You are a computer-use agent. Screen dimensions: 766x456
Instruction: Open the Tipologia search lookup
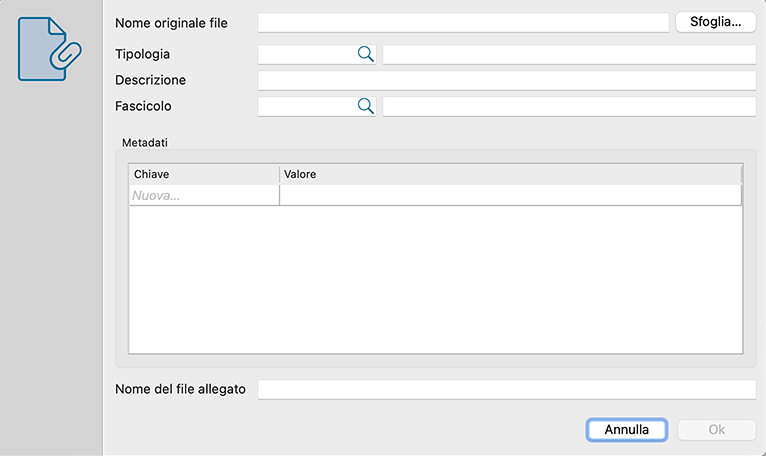click(x=366, y=55)
